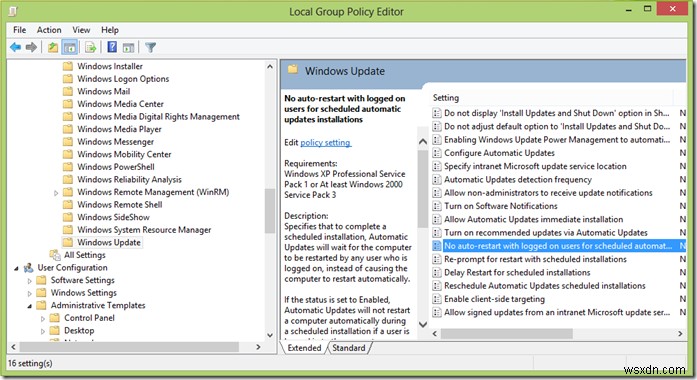This screenshot has width=697, height=380.
Task: Select Allow Automatic Updates immediate installation
Action: click(533, 220)
